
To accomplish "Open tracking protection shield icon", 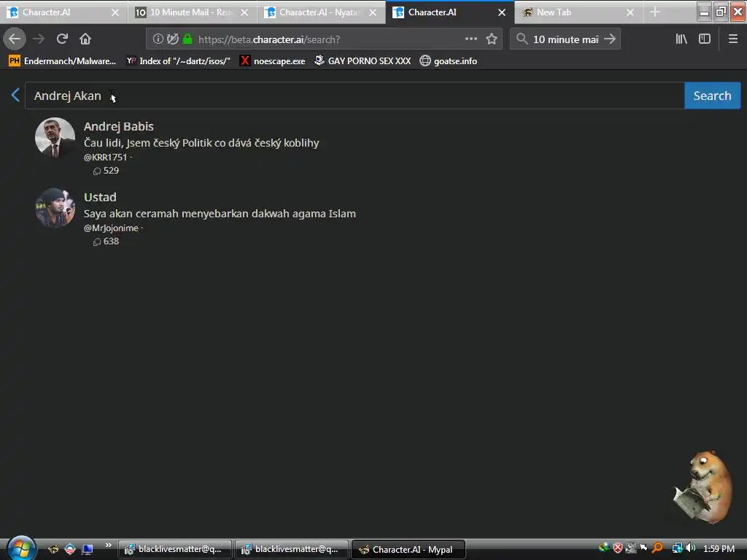I will click(173, 39).
